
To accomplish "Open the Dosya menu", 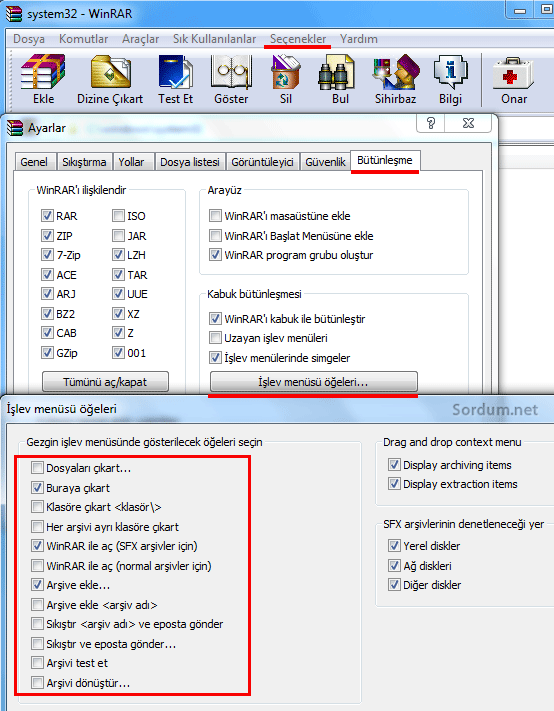I will pyautogui.click(x=29, y=39).
